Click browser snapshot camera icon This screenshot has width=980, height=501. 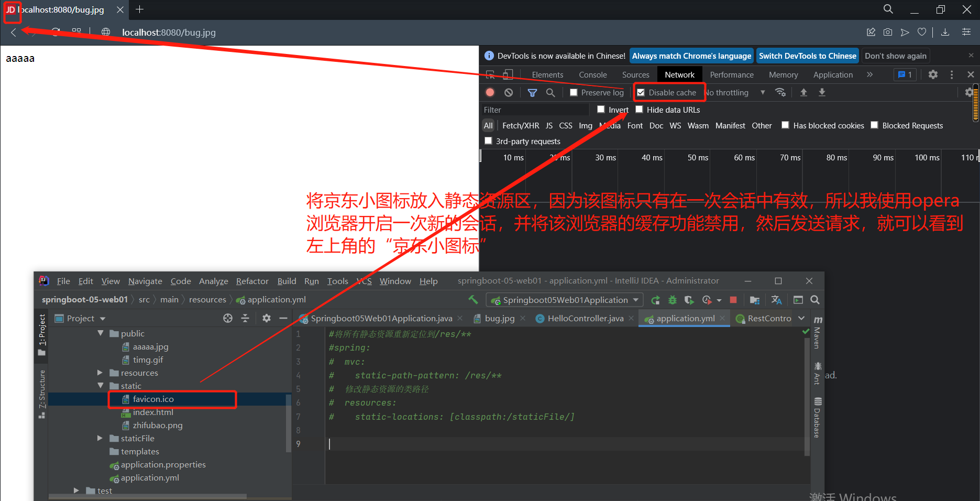(x=888, y=32)
